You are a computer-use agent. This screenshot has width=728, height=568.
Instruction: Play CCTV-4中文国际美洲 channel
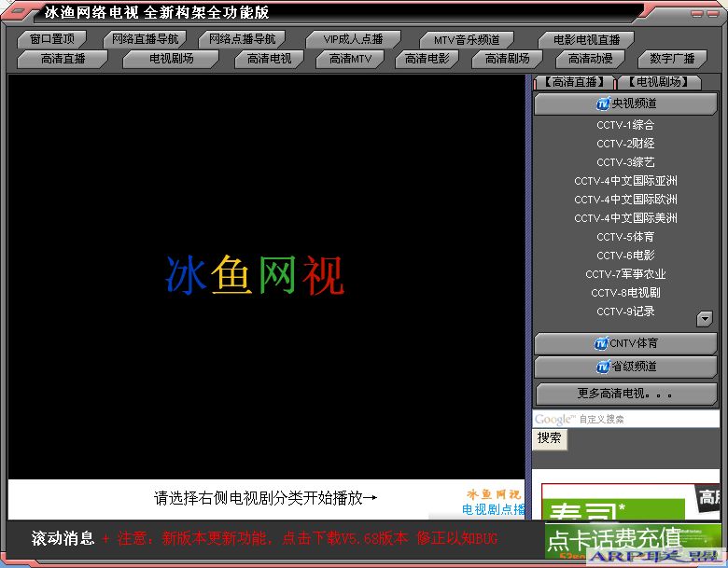tap(625, 217)
